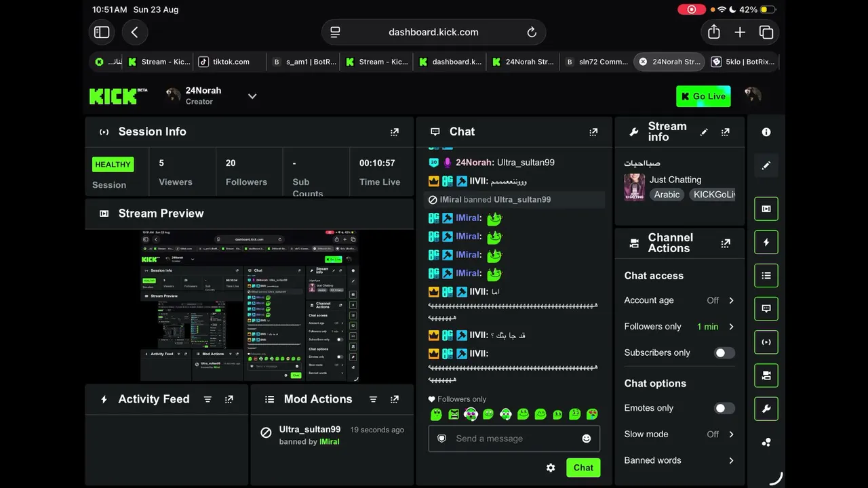The image size is (868, 488).
Task: Open page reader options icon
Action: point(335,32)
